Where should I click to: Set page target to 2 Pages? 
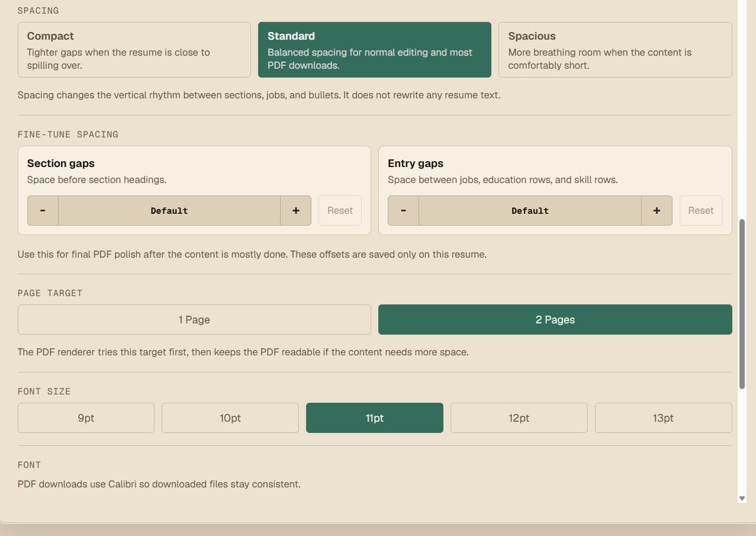(555, 320)
